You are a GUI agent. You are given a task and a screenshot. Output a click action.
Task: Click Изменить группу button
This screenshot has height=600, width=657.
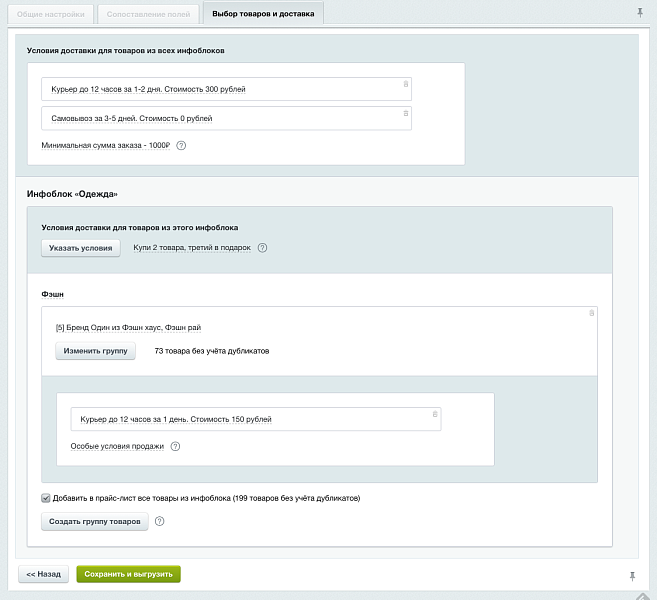pos(95,352)
